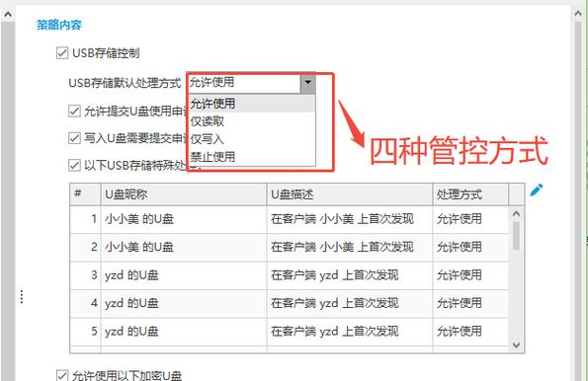Click the U盘昵称 column header
This screenshot has width=588, height=381.
pos(184,194)
